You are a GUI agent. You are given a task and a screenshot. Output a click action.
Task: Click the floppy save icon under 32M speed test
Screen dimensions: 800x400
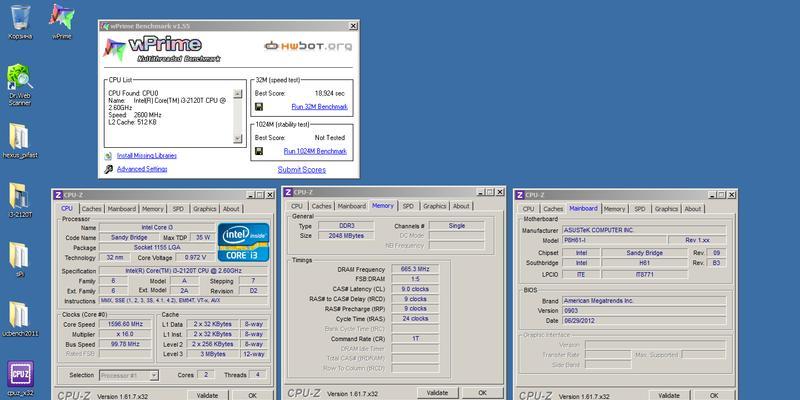(259, 107)
